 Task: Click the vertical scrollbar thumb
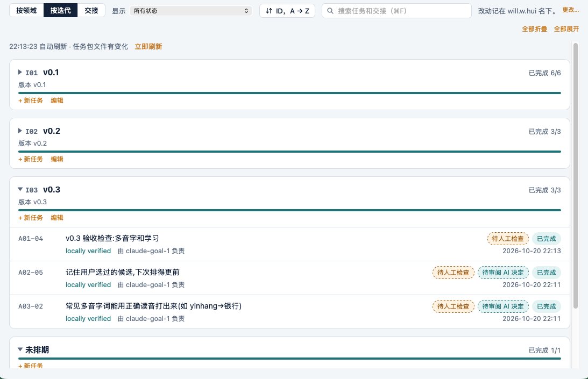pyautogui.click(x=576, y=175)
